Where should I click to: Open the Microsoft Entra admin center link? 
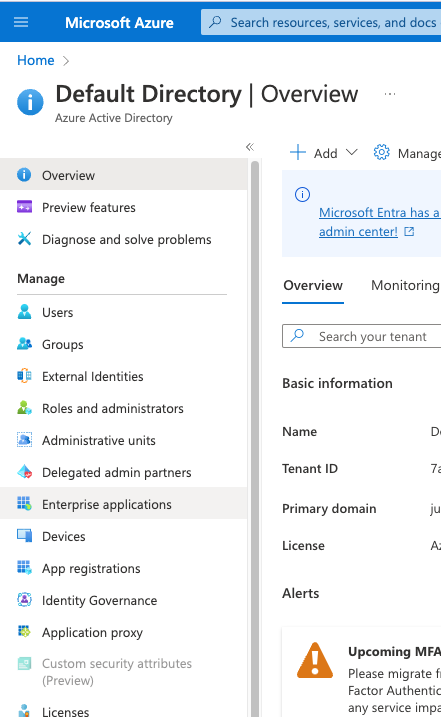pyautogui.click(x=379, y=222)
